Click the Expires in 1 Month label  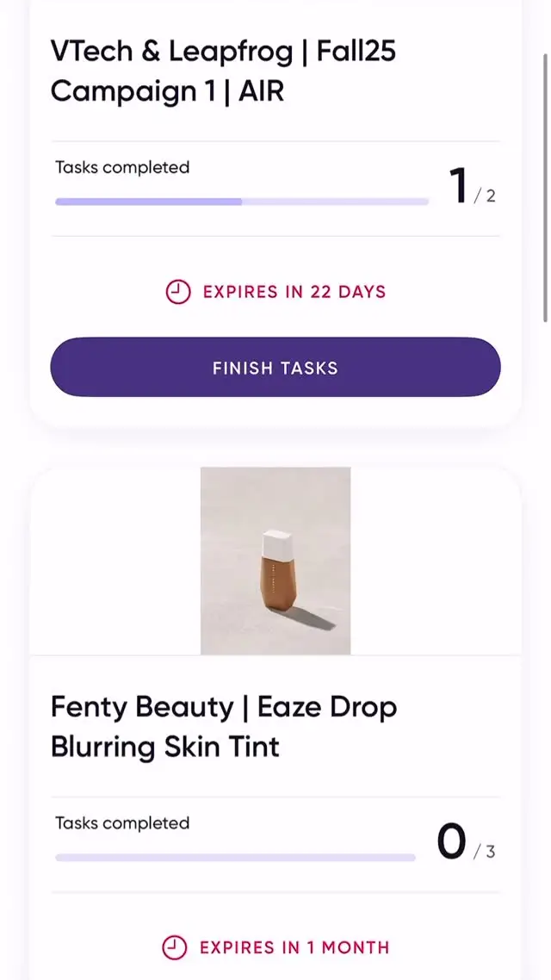[294, 947]
